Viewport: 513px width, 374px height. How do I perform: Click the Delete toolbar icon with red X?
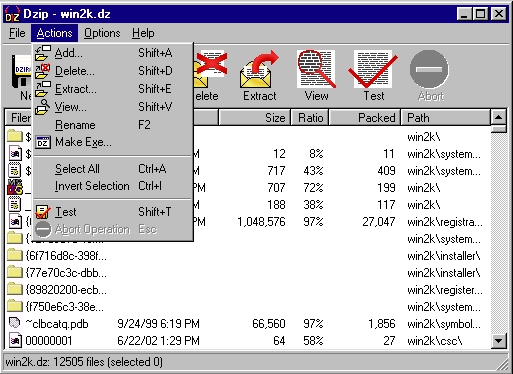pos(211,69)
